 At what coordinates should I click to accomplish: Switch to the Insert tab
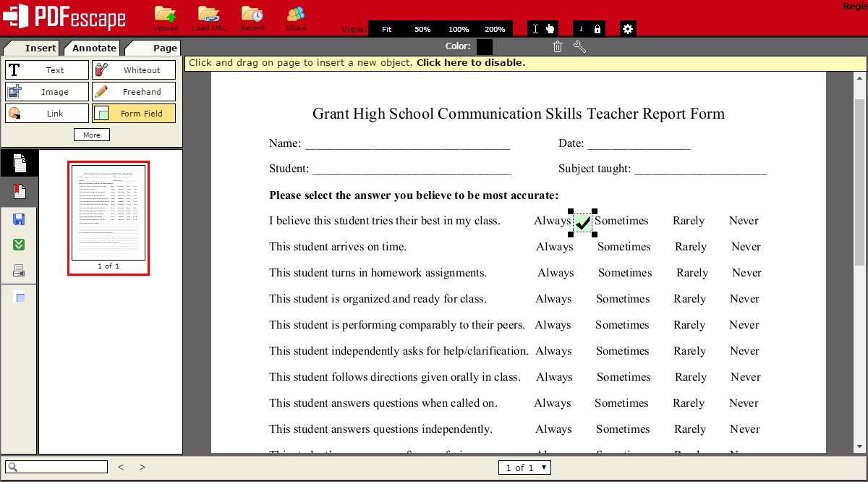point(33,48)
